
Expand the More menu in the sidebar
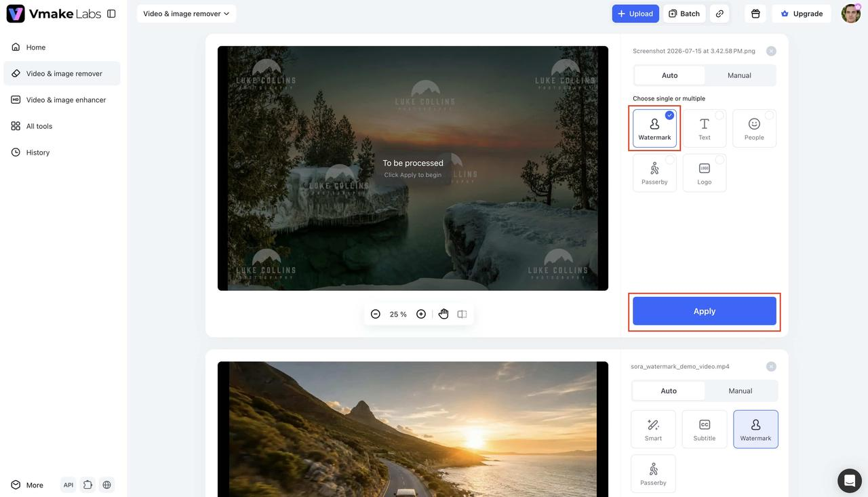click(x=27, y=485)
